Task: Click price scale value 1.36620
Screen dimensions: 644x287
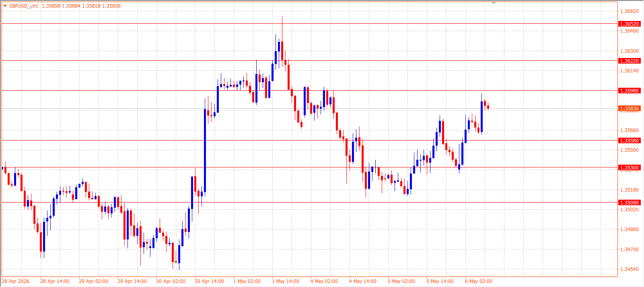Action: coord(630,11)
